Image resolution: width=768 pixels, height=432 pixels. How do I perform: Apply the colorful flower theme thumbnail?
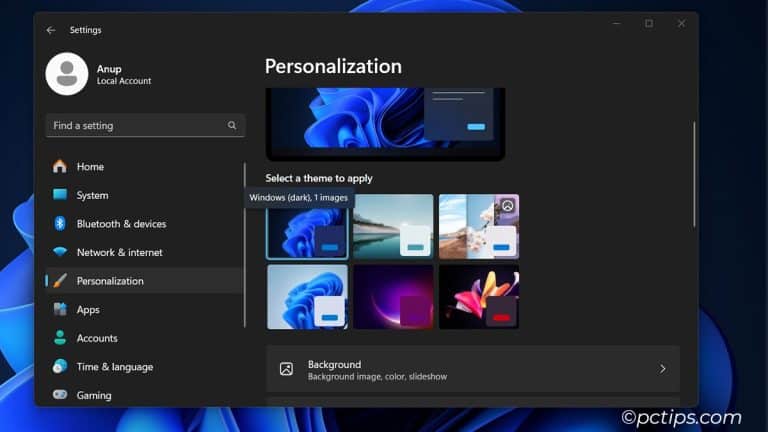pyautogui.click(x=479, y=296)
